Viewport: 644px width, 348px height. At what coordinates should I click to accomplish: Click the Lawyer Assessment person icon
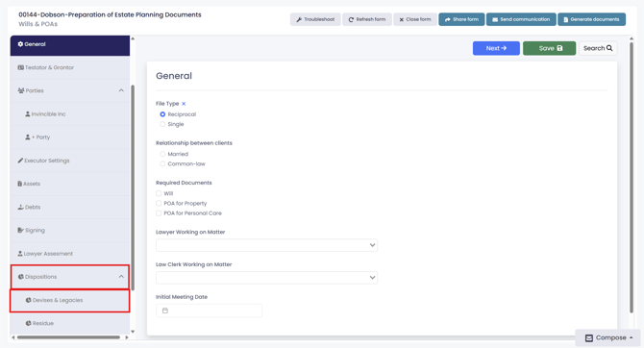pyautogui.click(x=20, y=254)
